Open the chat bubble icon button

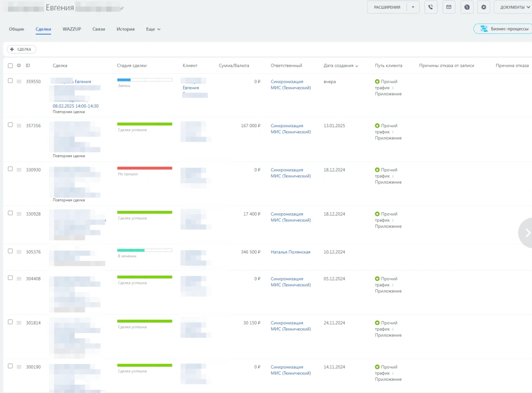[x=467, y=7]
